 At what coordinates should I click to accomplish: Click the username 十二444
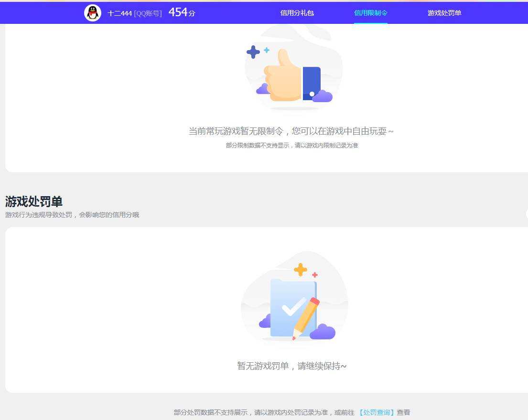click(x=119, y=13)
